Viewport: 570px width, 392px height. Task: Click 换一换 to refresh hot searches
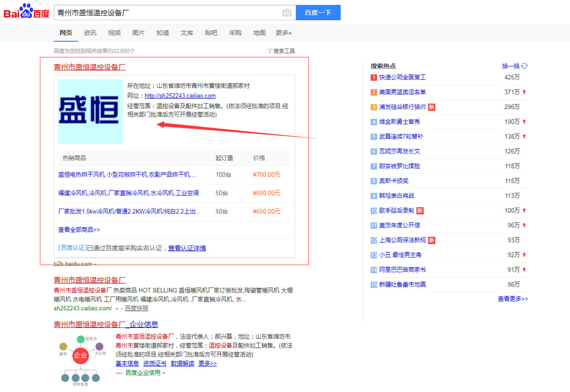click(x=511, y=66)
